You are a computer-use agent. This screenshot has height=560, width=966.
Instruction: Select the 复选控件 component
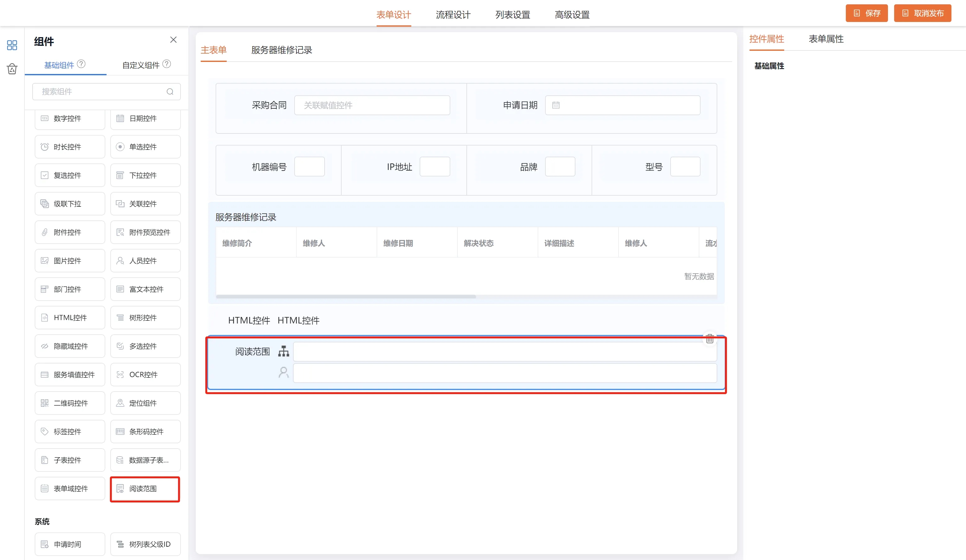(x=70, y=175)
